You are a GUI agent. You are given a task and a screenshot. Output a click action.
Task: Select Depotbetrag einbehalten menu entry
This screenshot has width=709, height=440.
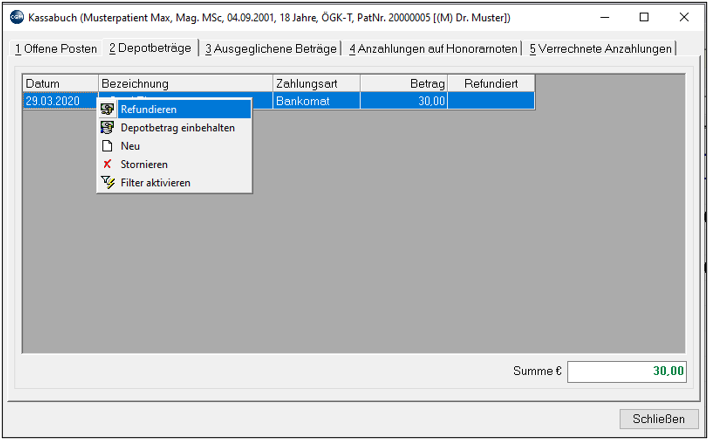175,128
